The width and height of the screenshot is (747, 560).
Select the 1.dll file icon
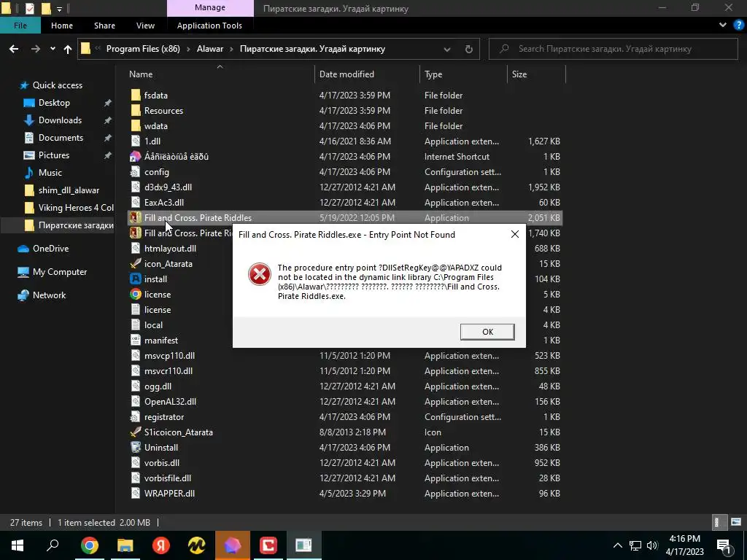(x=136, y=141)
